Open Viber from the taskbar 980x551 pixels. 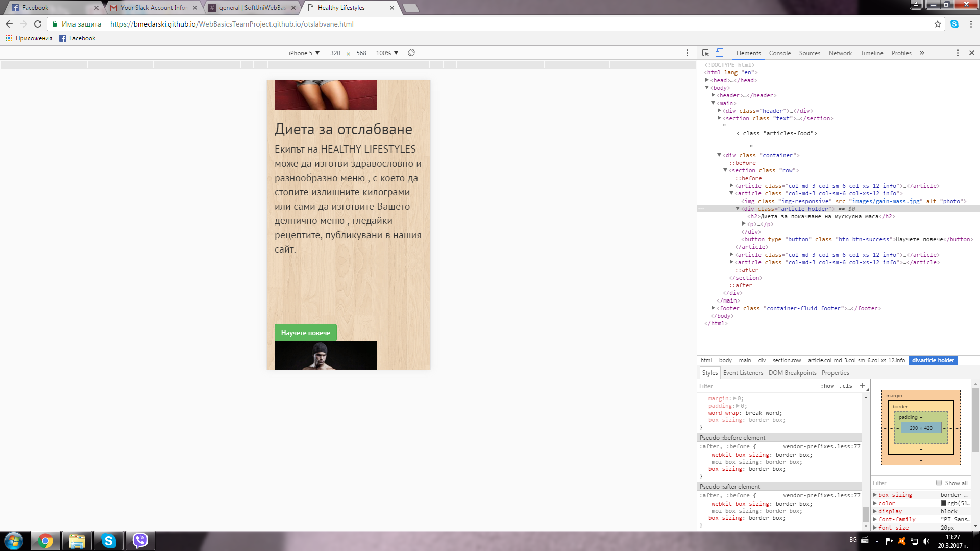click(140, 541)
